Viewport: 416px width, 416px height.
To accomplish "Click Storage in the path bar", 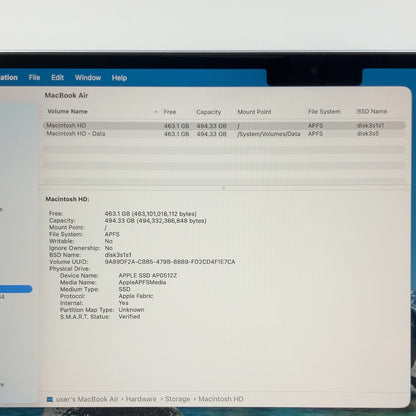I will tap(177, 399).
